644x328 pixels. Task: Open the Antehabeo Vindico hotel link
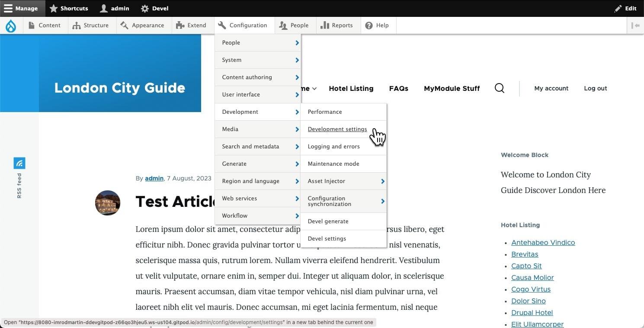pos(543,243)
